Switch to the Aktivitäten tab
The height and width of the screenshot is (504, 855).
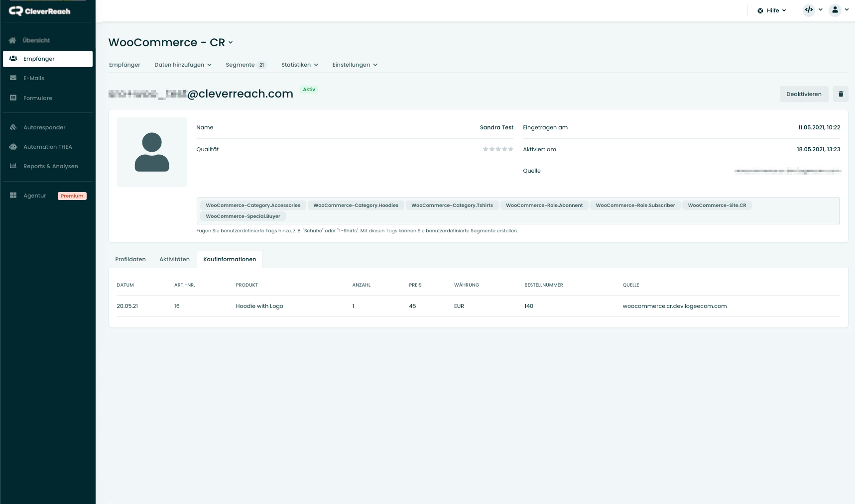(x=174, y=259)
